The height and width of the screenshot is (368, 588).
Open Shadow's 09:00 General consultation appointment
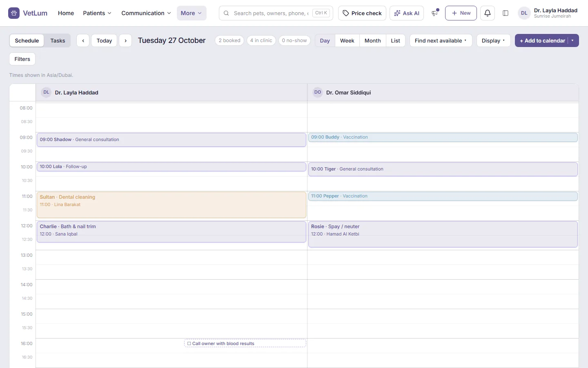(171, 140)
